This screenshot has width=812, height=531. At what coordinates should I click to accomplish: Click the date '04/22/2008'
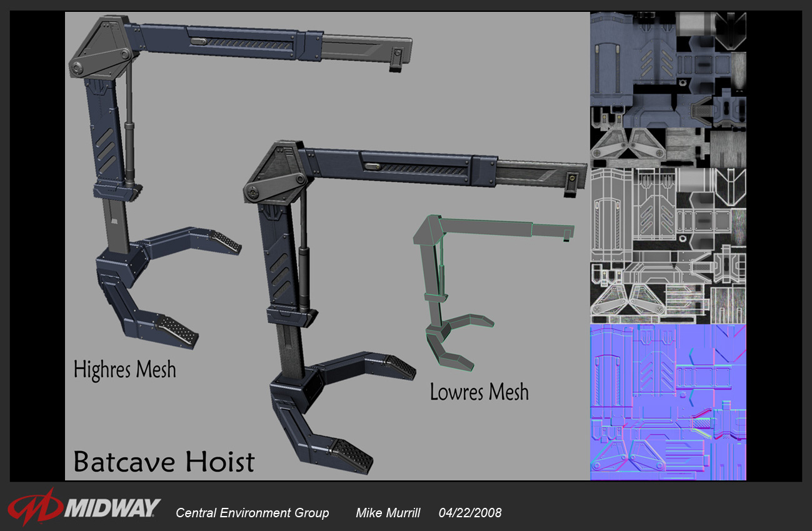(470, 513)
